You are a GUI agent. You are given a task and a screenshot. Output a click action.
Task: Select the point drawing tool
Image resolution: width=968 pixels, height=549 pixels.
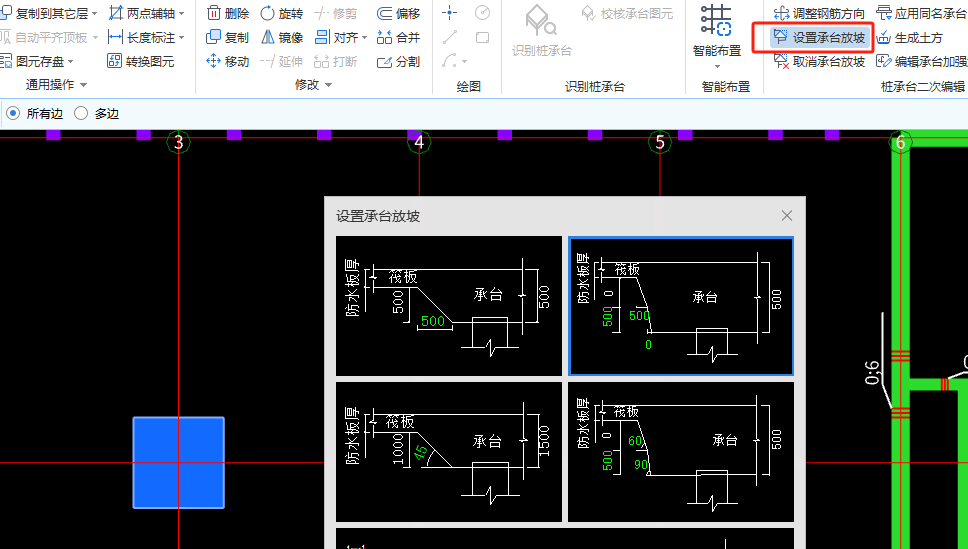pyautogui.click(x=450, y=12)
